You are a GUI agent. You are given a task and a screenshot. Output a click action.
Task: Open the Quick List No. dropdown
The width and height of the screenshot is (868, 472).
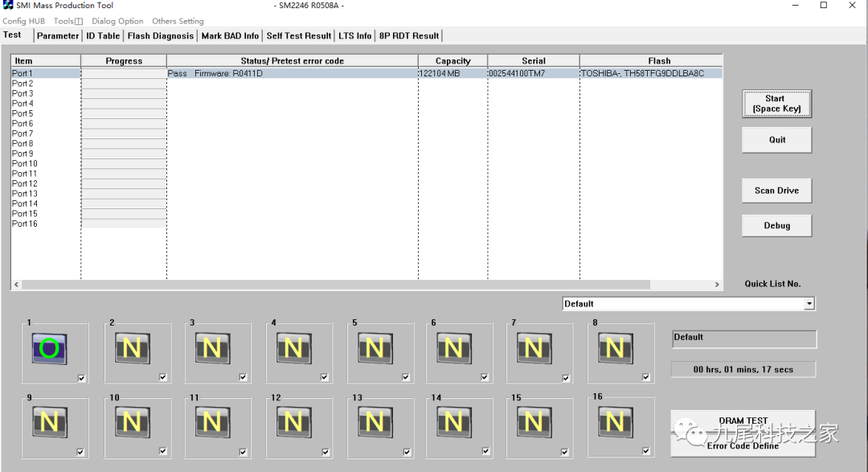pyautogui.click(x=809, y=304)
